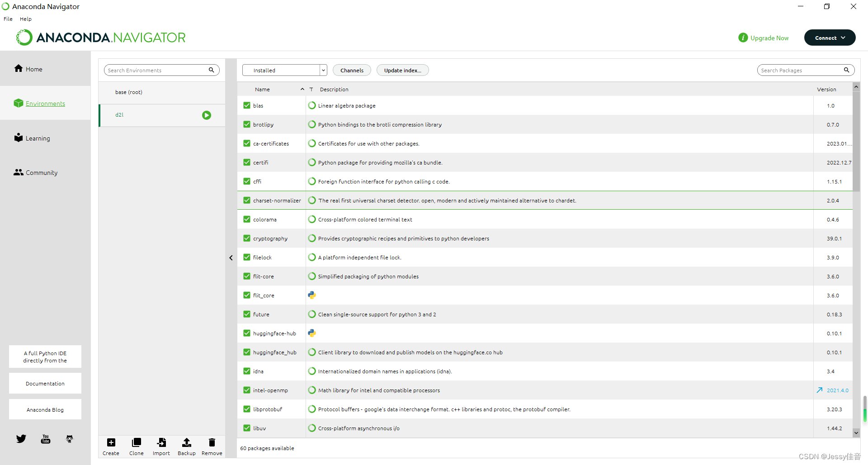Toggle the colorama checkbox
Screen dimensions: 868x465
pyautogui.click(x=247, y=219)
